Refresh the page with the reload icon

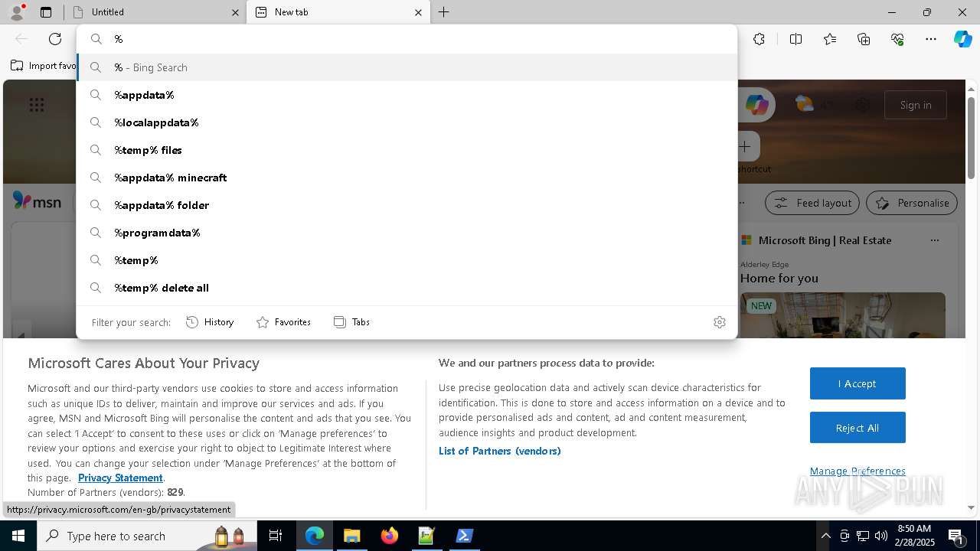tap(55, 39)
